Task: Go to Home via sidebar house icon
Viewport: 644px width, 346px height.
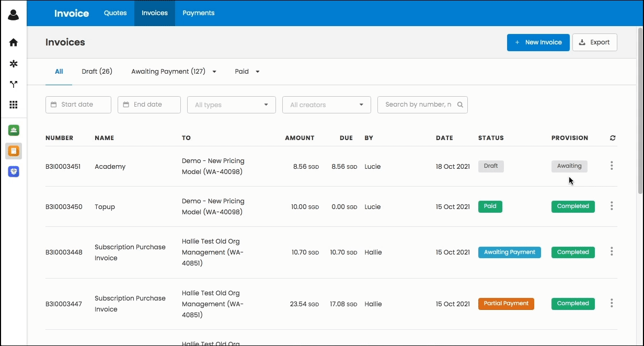Action: pyautogui.click(x=14, y=42)
